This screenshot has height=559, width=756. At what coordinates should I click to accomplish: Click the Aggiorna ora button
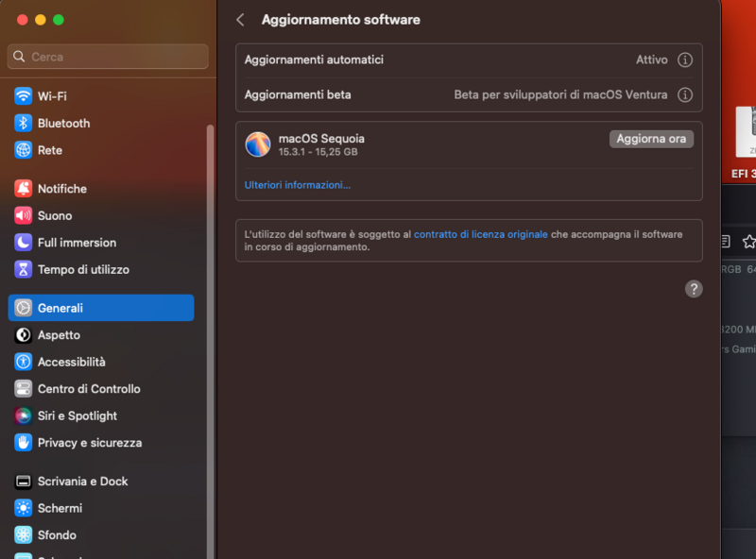[651, 138]
